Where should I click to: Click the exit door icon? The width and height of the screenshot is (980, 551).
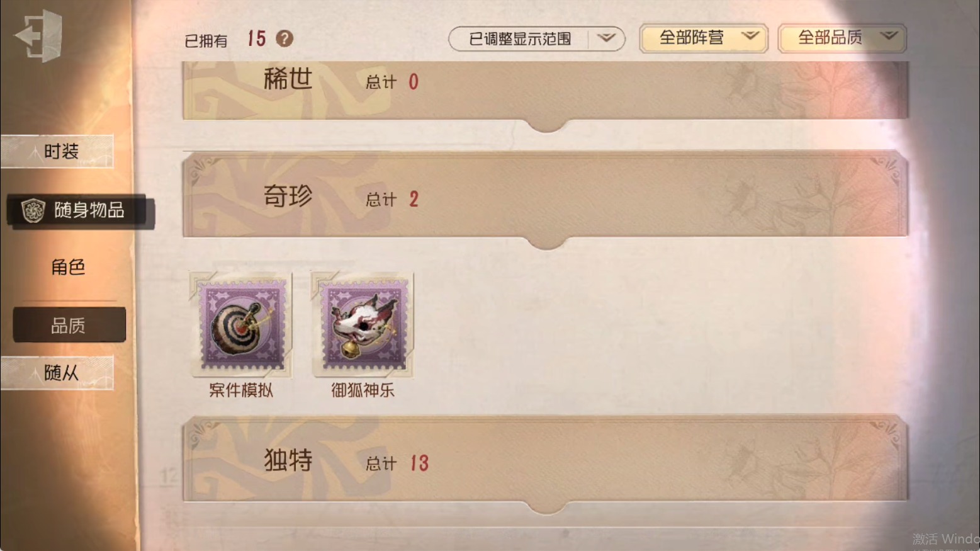click(39, 36)
